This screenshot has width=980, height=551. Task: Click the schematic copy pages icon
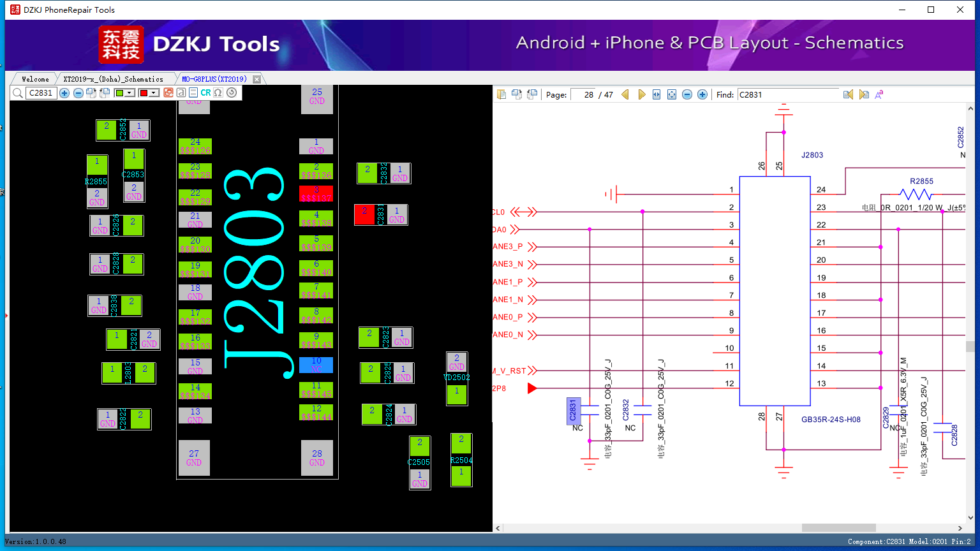501,94
